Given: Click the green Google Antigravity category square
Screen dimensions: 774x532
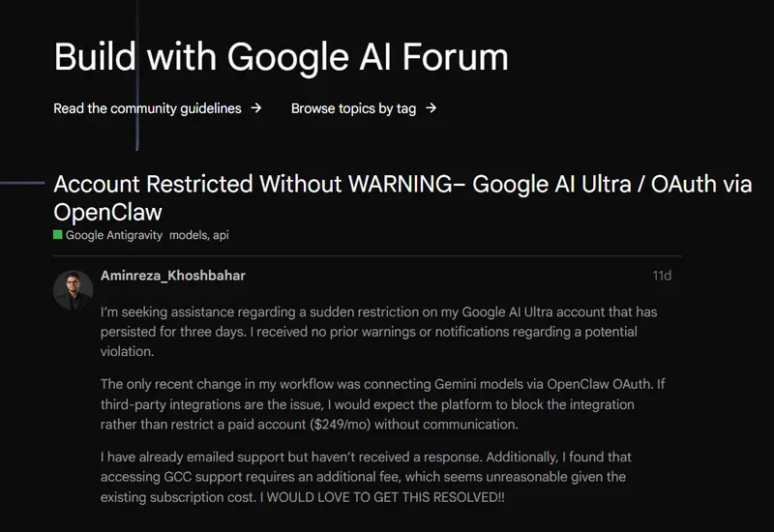Looking at the screenshot, I should 58,235.
